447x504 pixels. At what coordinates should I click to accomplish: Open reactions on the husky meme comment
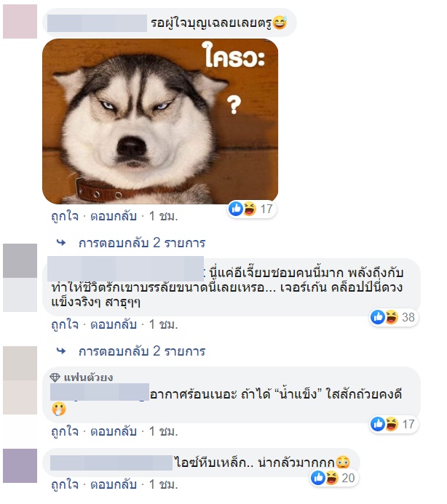coord(252,209)
